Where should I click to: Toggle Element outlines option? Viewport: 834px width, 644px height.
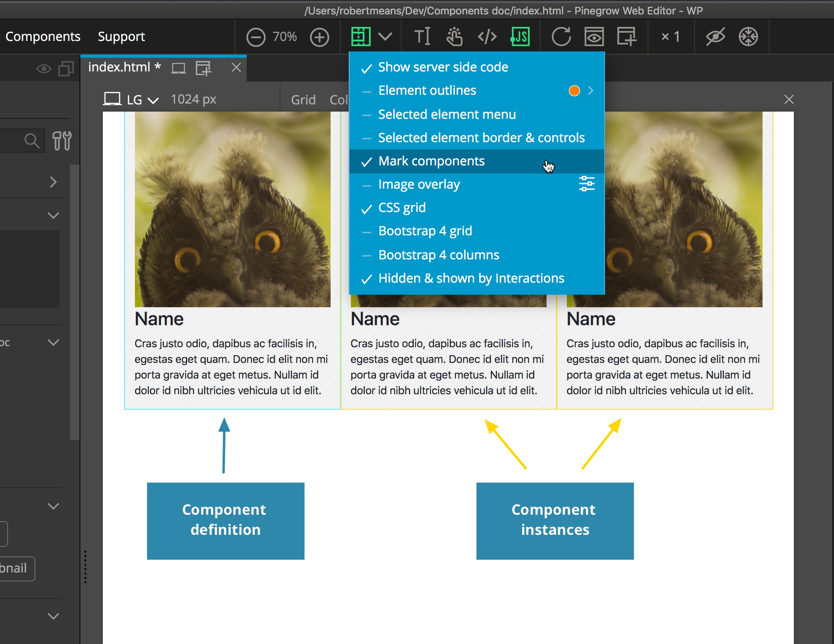pos(477,91)
